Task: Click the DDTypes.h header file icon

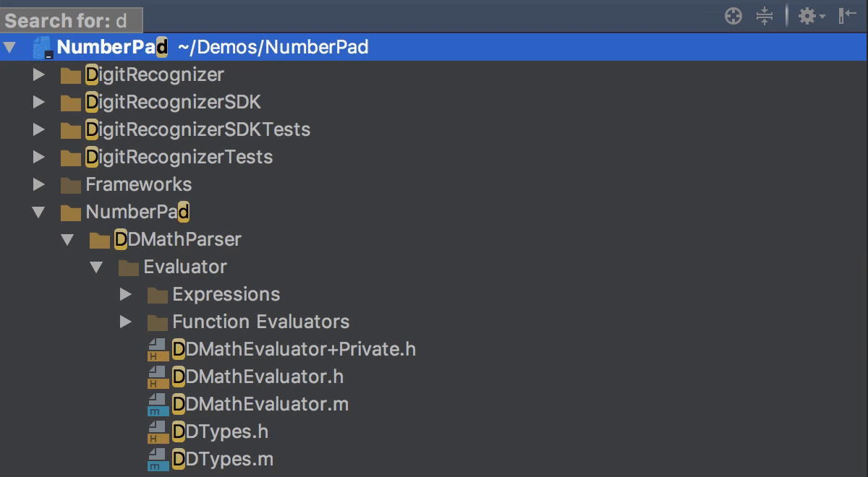Action: 158,431
